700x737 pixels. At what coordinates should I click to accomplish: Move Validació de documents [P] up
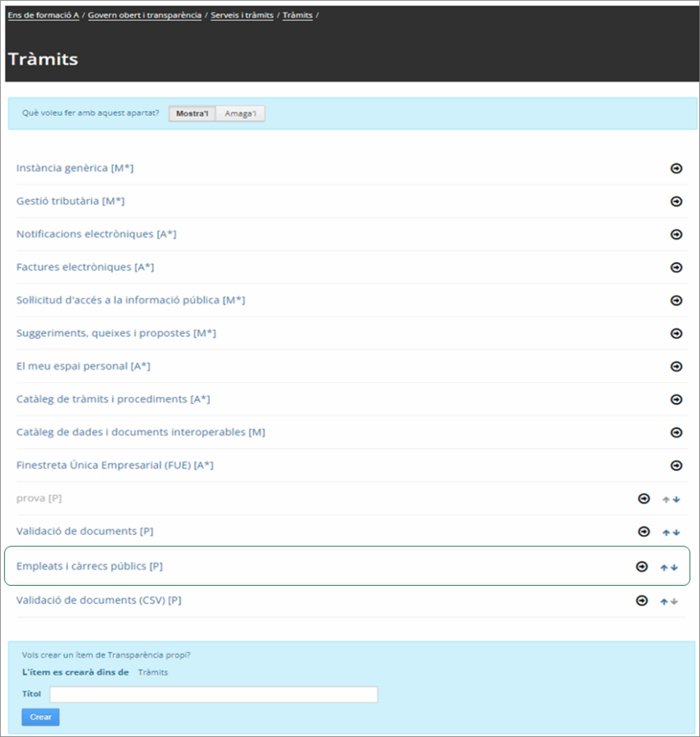click(665, 533)
